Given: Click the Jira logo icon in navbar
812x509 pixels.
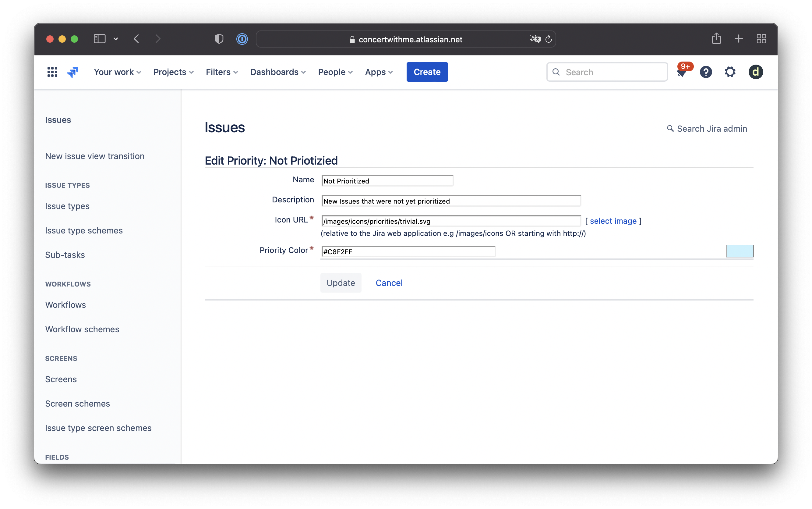Looking at the screenshot, I should pos(73,72).
